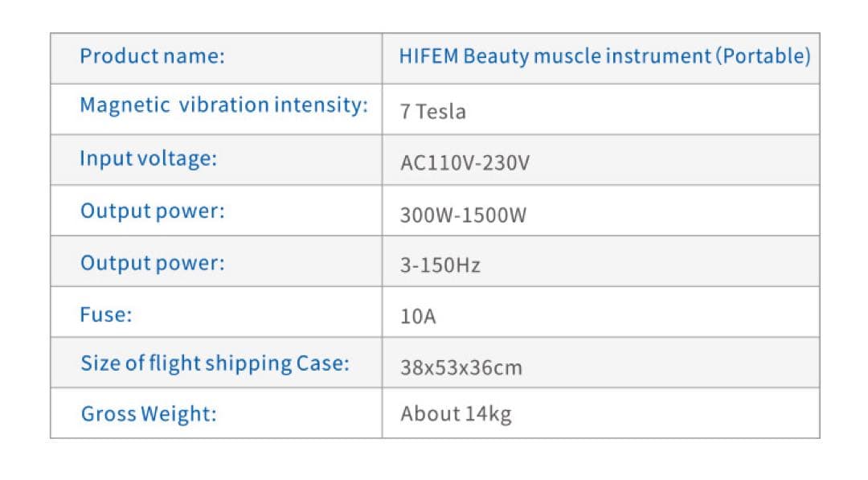Screen dimensions: 868x480
Task: Select the '300W-1500W' value
Action: [x=464, y=215]
